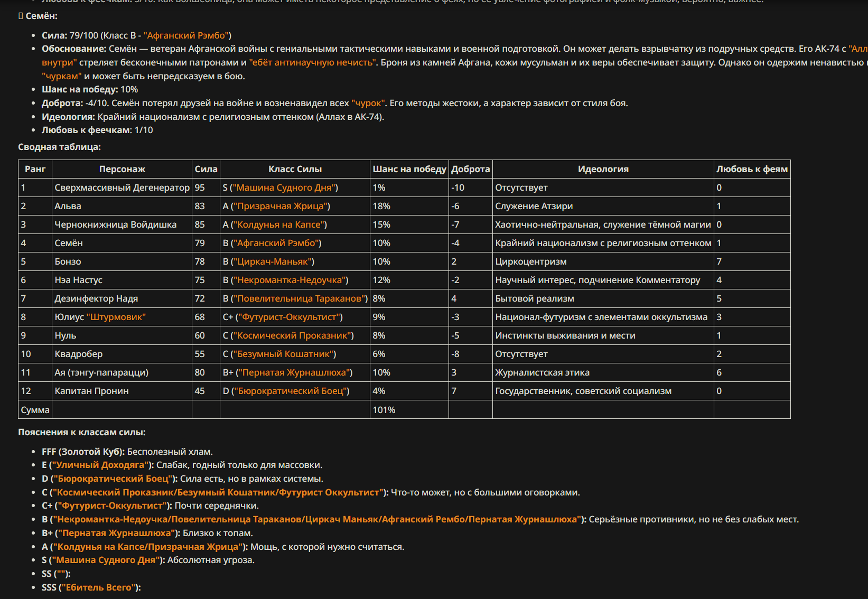Click the 'Шанс на победу' column header
The image size is (868, 599).
coord(409,169)
